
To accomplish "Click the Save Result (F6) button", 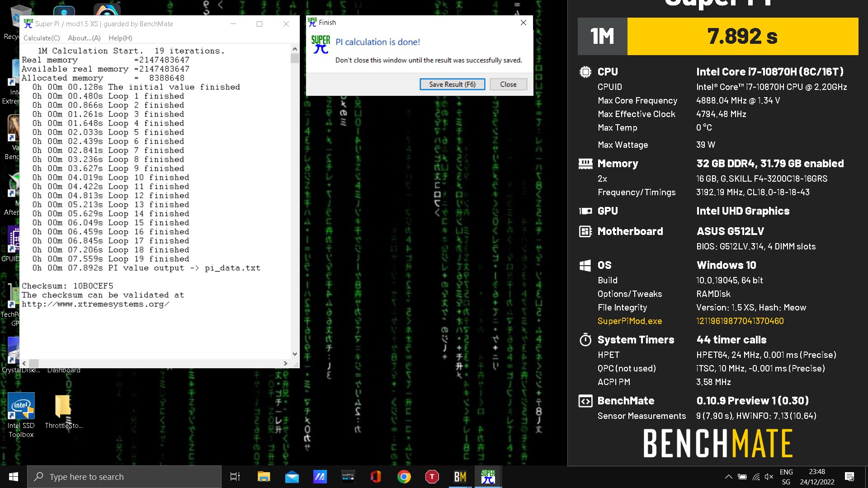I will coord(452,84).
